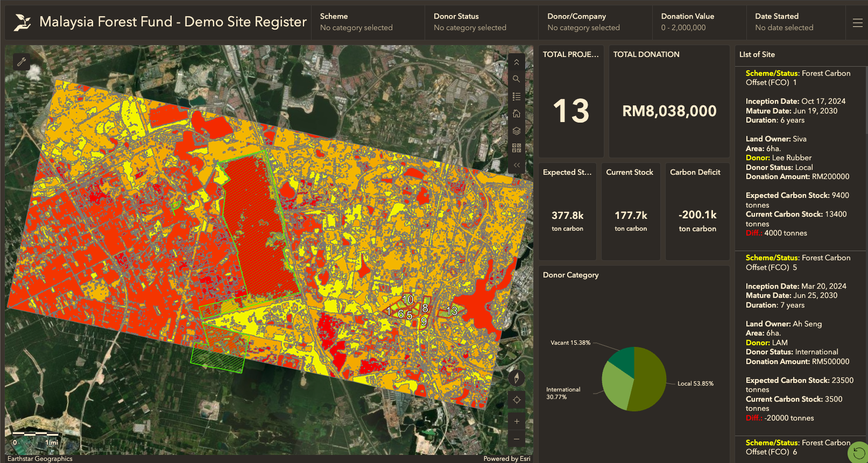The image size is (868, 463).
Task: Open the hamburger menu in header
Action: point(858,23)
